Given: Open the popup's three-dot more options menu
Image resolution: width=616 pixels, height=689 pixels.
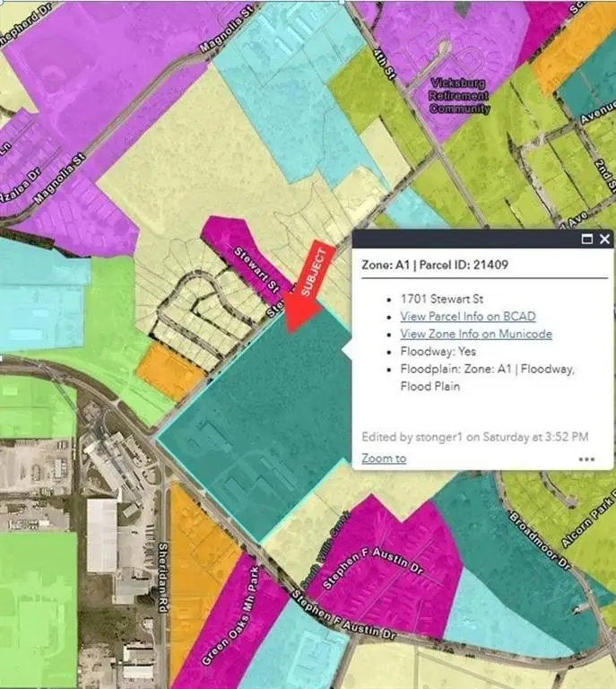Looking at the screenshot, I should (586, 458).
